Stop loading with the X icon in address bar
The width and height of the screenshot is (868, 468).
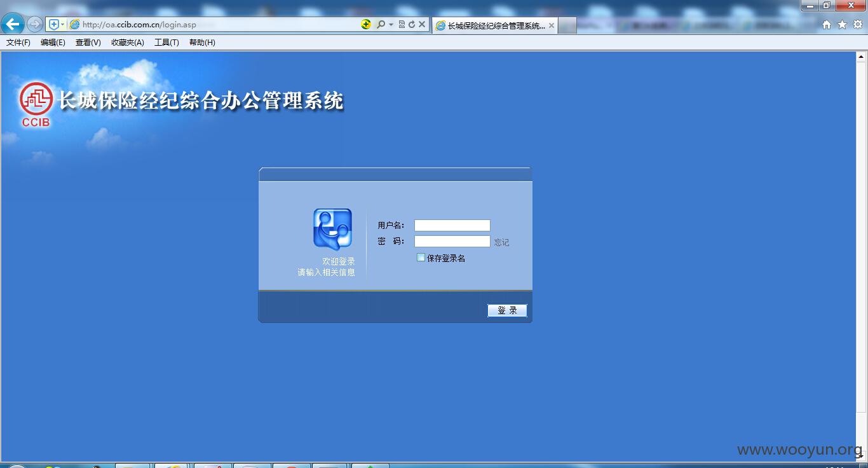point(421,24)
